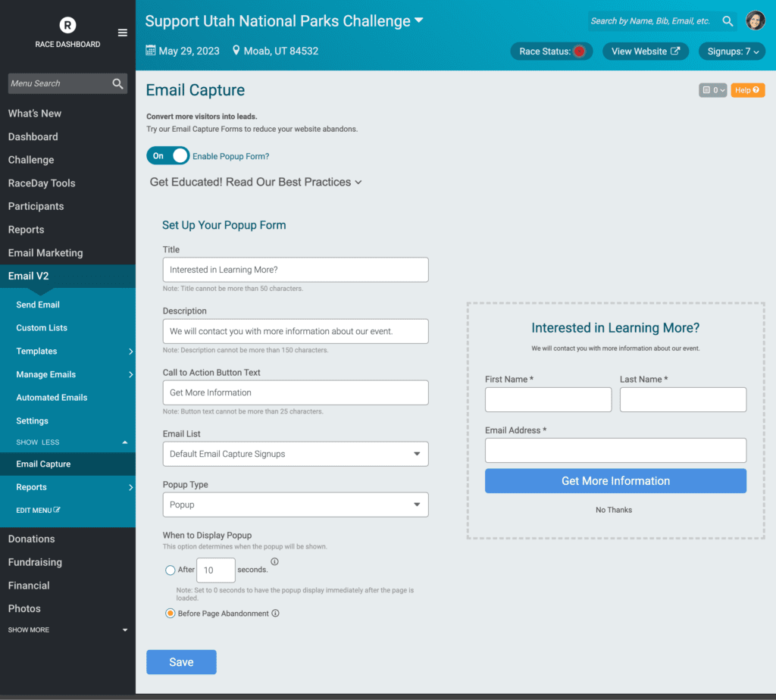
Task: Expand the Templates submenu
Action: [x=130, y=352]
